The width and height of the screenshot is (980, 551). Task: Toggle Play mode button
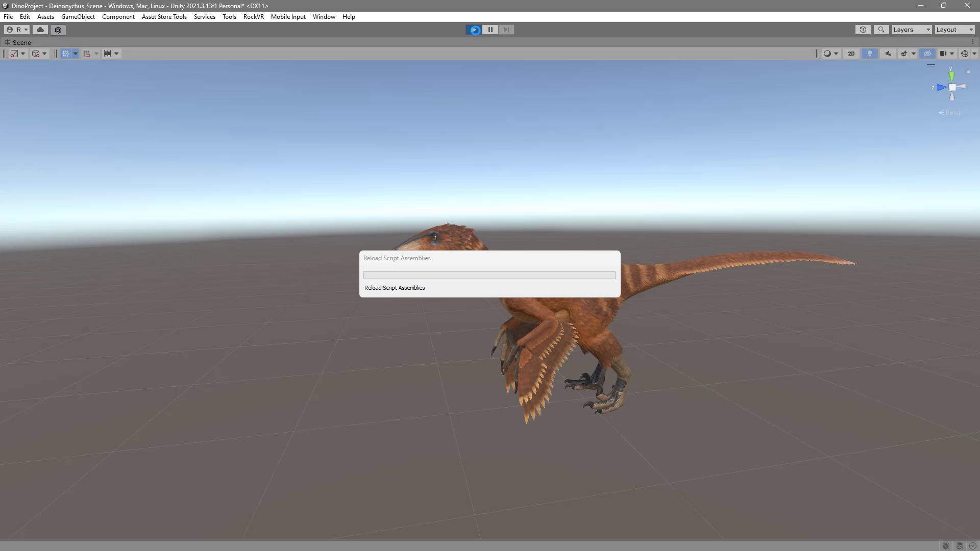475,30
